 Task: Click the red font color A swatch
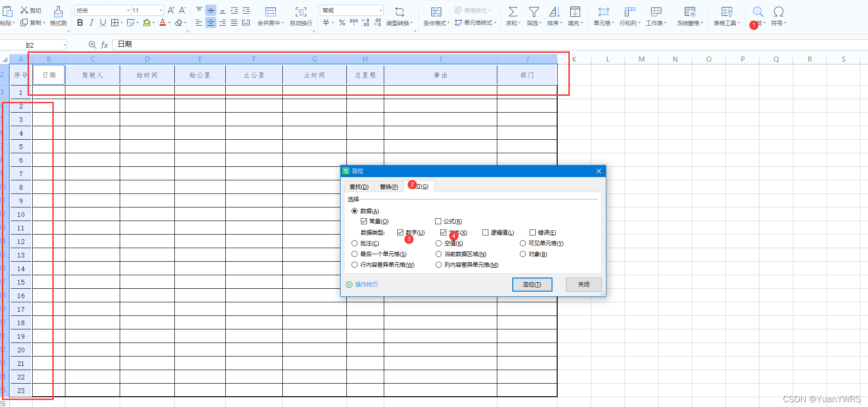162,23
